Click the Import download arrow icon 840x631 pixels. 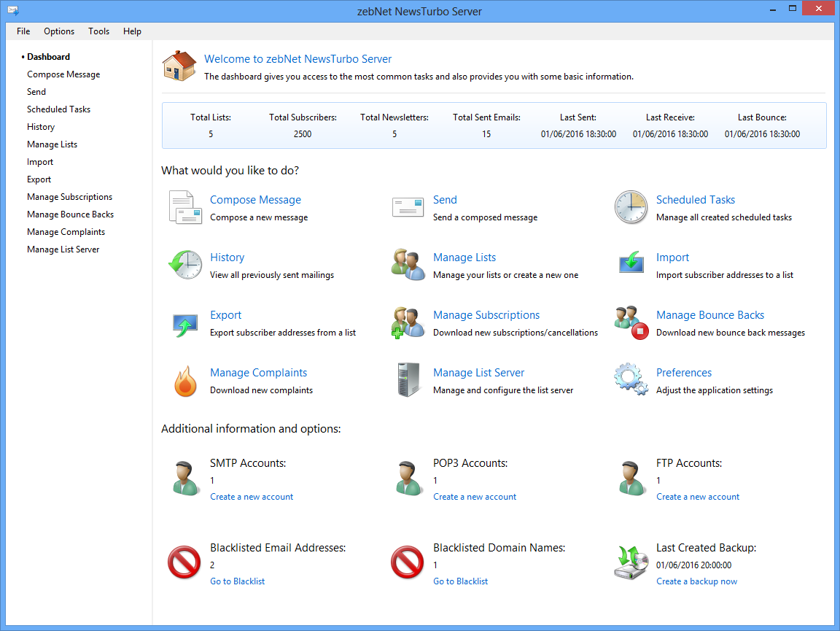(631, 265)
